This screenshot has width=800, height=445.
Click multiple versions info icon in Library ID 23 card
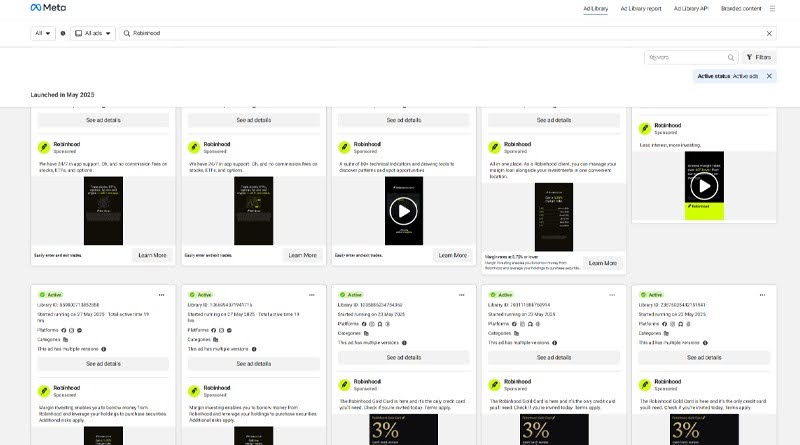click(x=705, y=343)
